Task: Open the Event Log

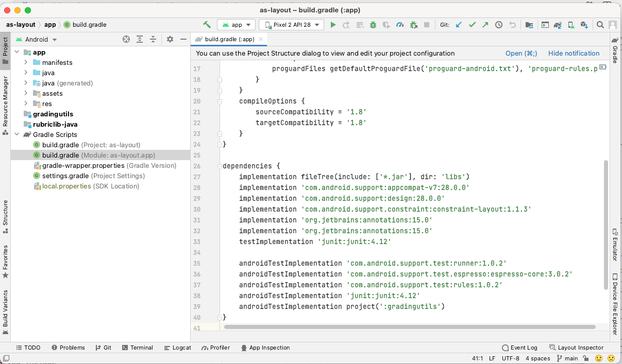Action: [x=519, y=348]
